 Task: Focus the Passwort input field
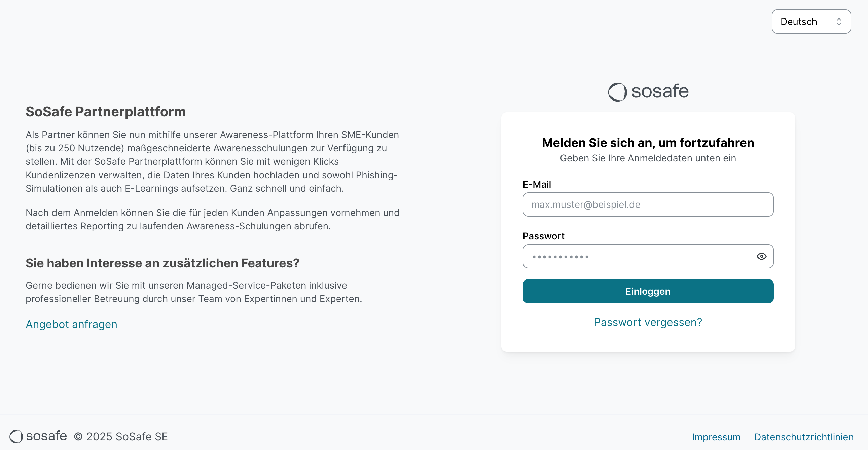click(x=637, y=256)
